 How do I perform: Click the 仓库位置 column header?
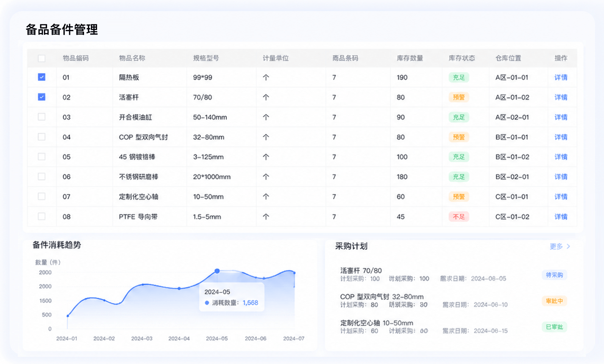click(x=508, y=58)
